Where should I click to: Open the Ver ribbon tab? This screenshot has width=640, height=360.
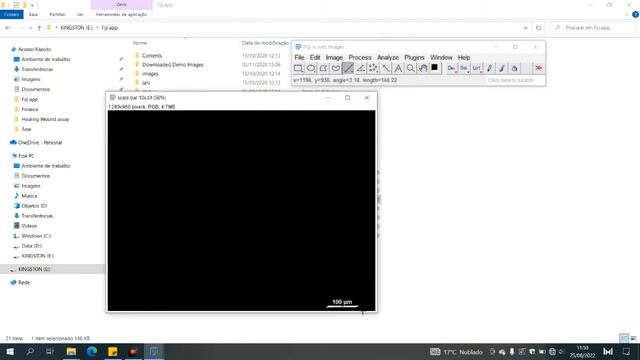coord(80,14)
